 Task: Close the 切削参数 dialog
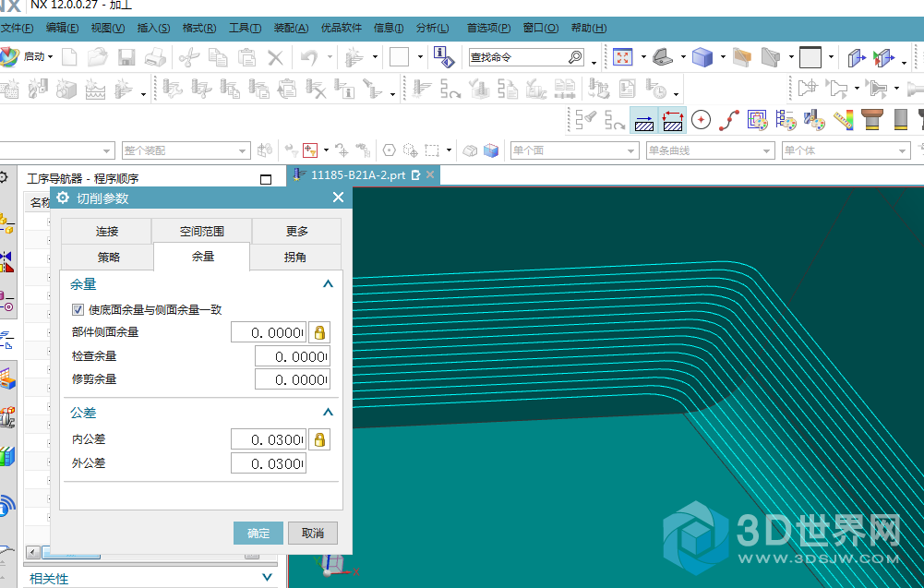[x=338, y=198]
